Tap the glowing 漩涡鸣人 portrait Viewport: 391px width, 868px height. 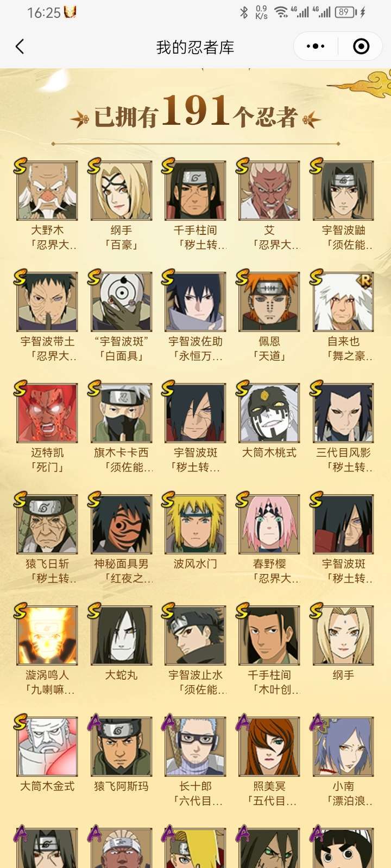pos(47,635)
